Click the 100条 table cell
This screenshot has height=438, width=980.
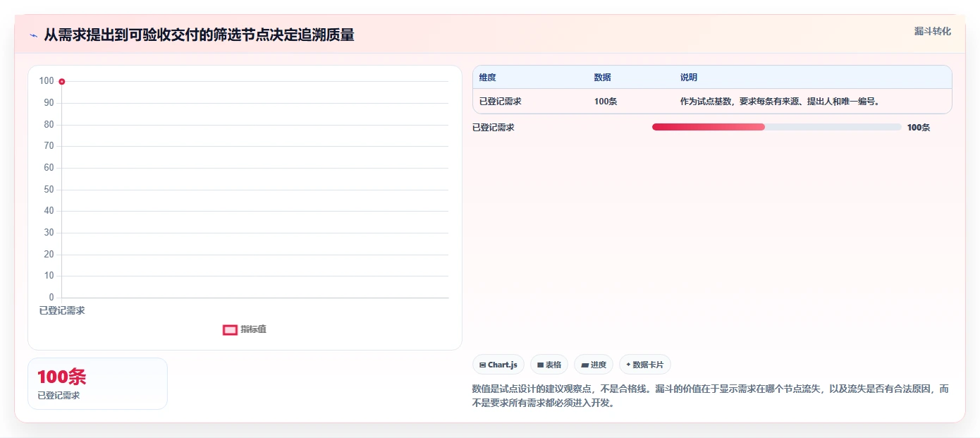(606, 102)
